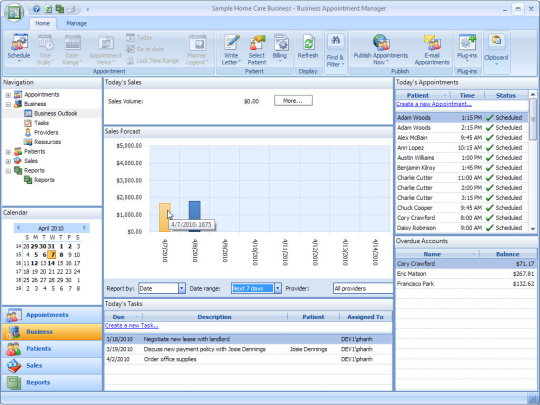Viewport: 540px width, 405px height.
Task: Click Create a new Appointment link
Action: [434, 104]
